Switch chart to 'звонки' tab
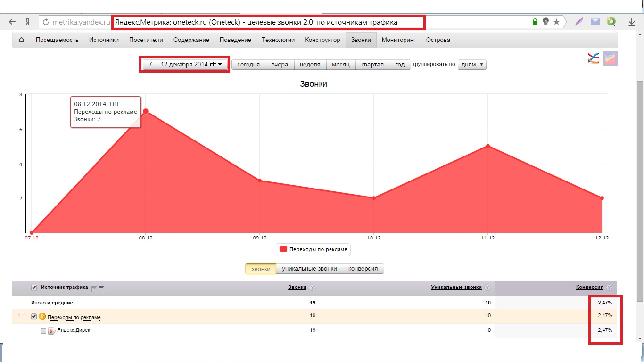 coord(261,269)
